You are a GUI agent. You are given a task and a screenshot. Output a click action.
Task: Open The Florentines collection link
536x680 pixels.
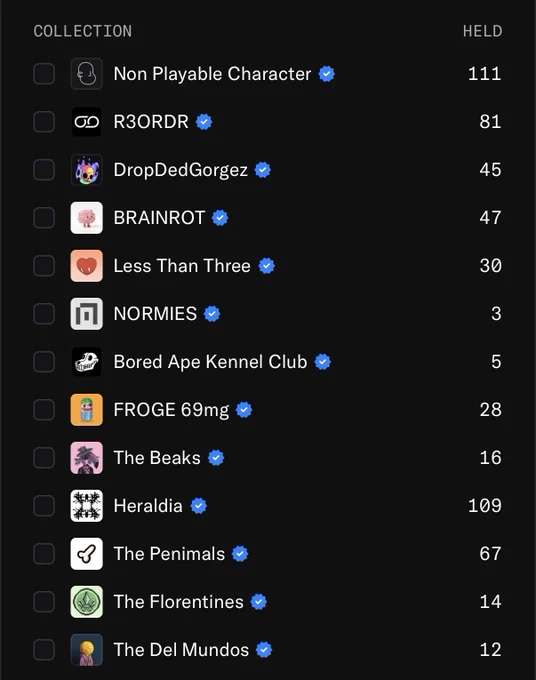[179, 602]
